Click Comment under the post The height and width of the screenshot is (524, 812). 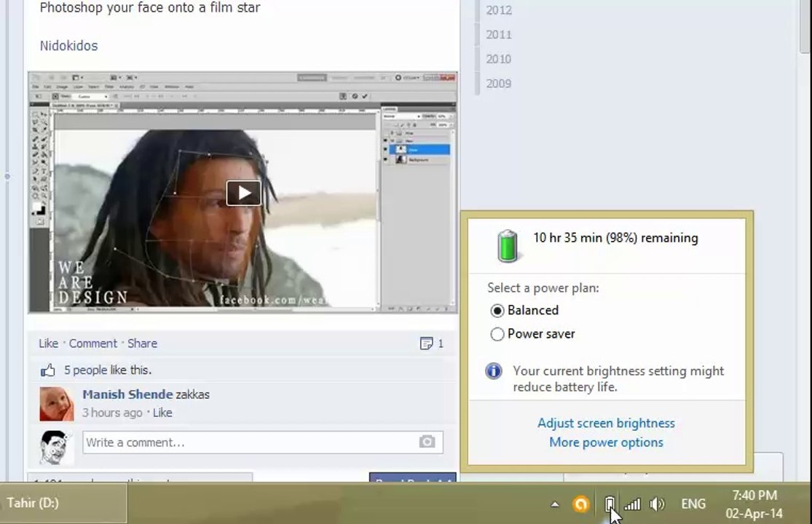click(x=93, y=344)
